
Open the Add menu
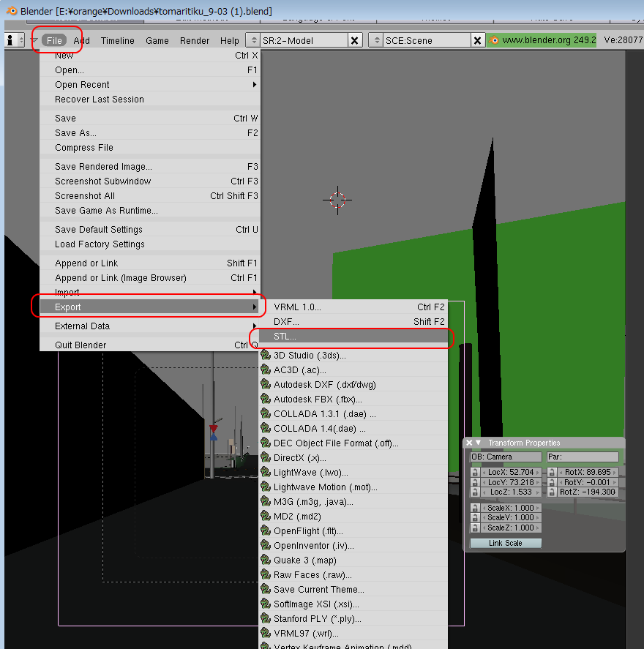click(x=81, y=40)
